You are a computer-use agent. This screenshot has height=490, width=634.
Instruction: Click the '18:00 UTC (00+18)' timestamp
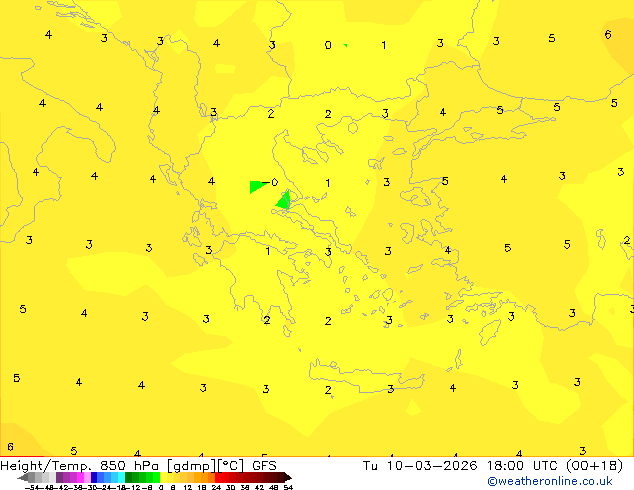(555, 466)
